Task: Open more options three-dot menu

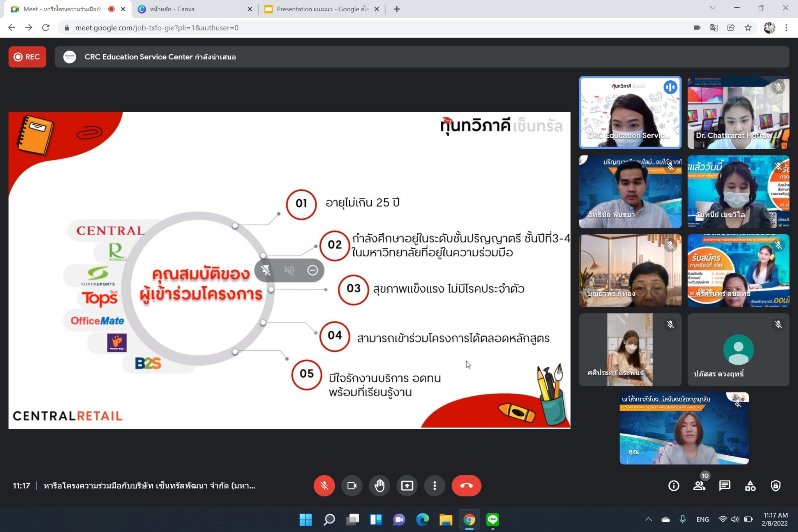Action: 434,486
